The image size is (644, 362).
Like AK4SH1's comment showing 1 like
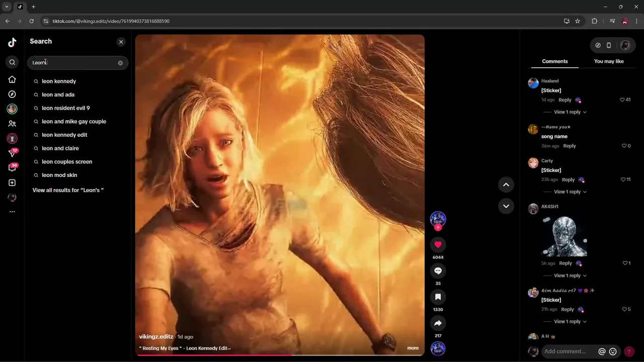[x=624, y=263]
